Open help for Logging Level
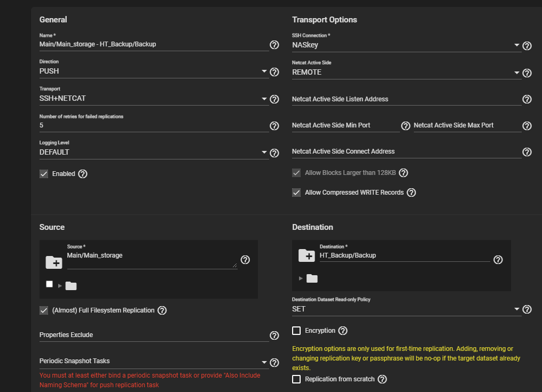 (x=274, y=153)
